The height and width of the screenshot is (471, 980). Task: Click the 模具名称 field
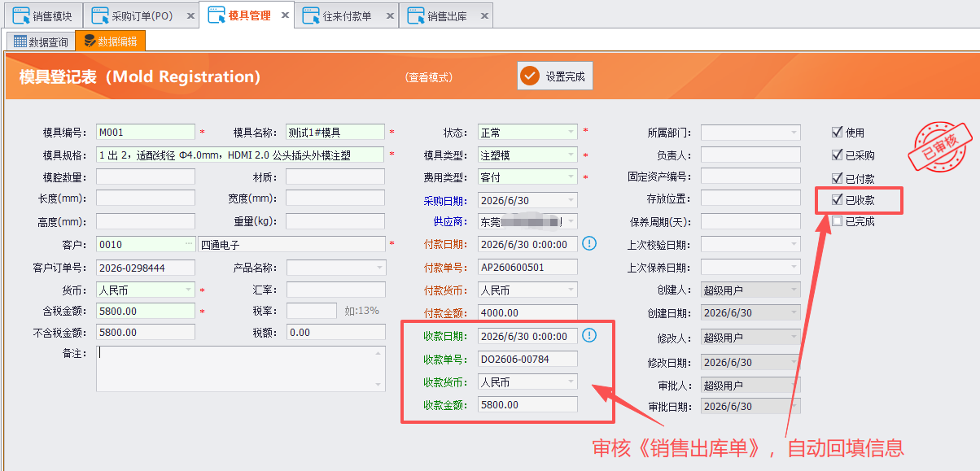click(x=335, y=132)
